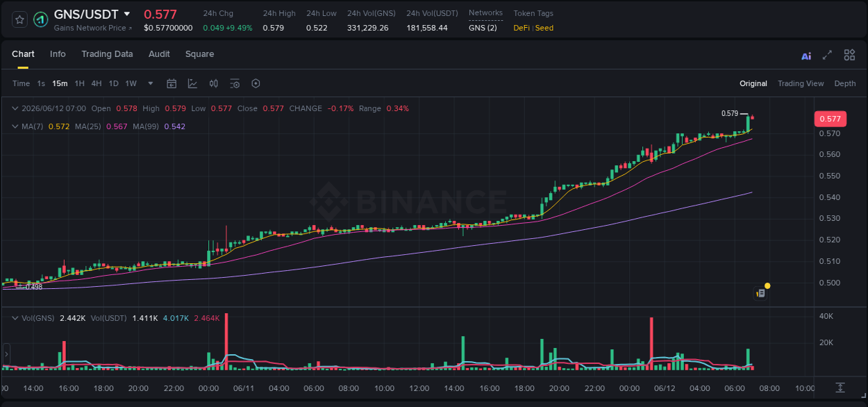Viewport: 868px width, 407px height.
Task: Select the 1D interval
Action: point(113,83)
